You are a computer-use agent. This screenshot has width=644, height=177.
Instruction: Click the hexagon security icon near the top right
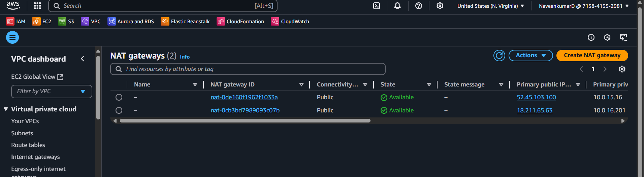point(607,37)
